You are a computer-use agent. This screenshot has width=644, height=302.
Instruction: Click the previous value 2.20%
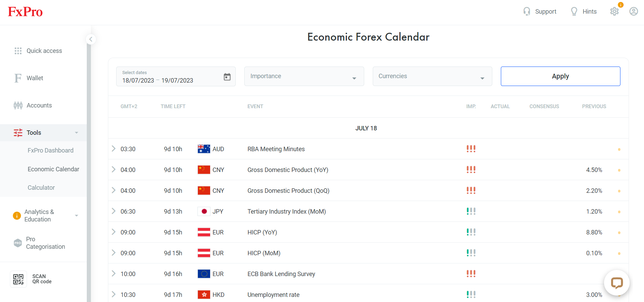click(594, 191)
